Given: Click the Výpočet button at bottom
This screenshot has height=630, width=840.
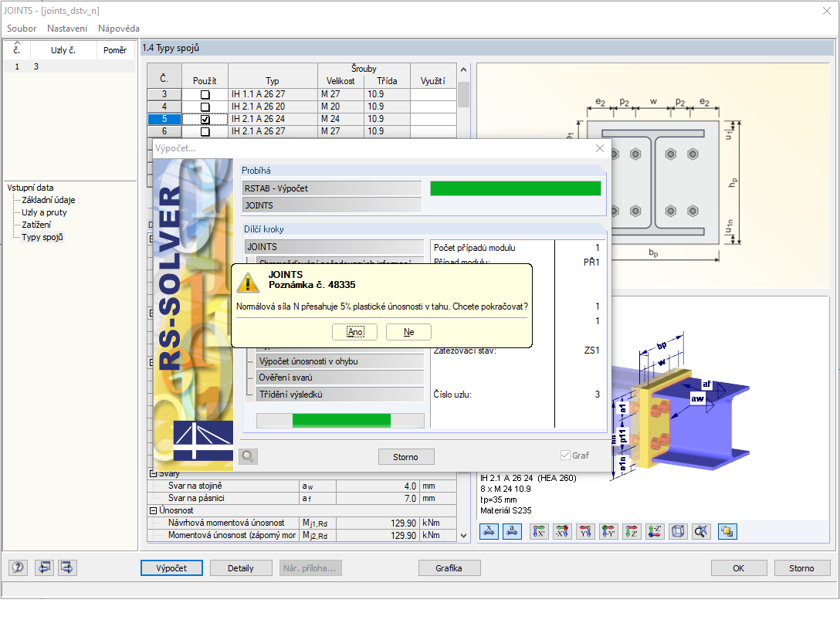Looking at the screenshot, I should 171,568.
